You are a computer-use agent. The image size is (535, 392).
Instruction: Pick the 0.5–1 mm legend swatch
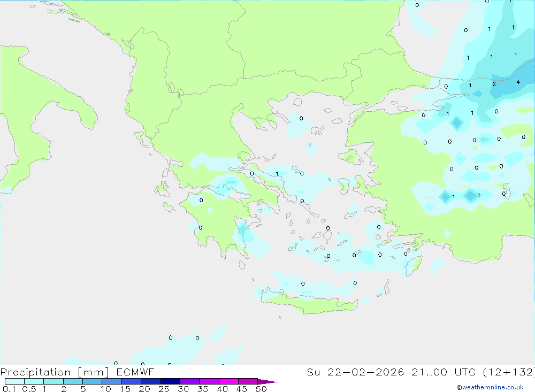34,381
